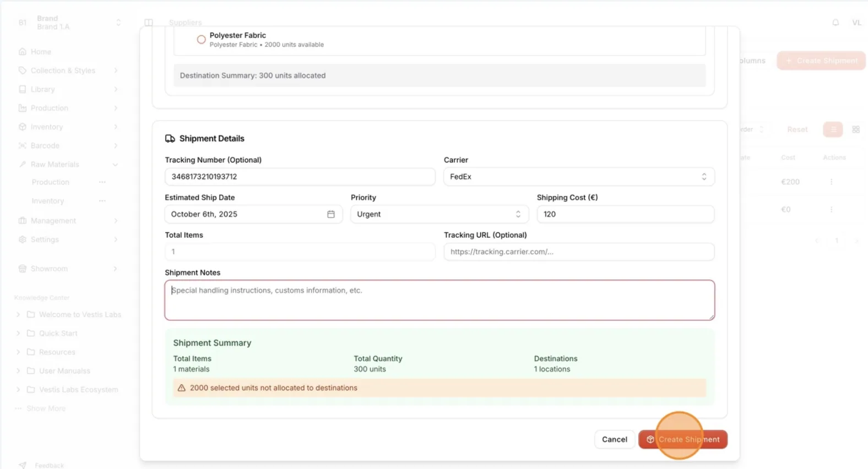Open calendar icon in Estimated Ship Date

click(x=331, y=214)
